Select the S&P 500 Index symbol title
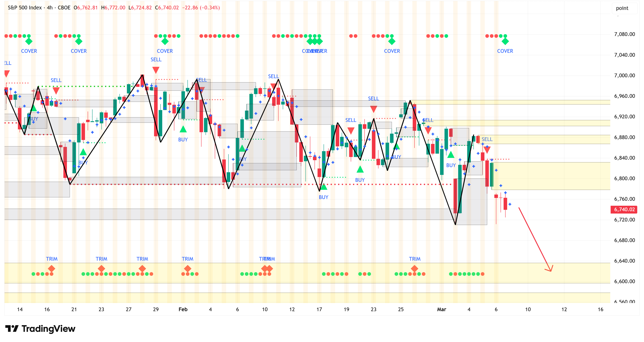This screenshot has width=644, height=342. (x=25, y=7)
